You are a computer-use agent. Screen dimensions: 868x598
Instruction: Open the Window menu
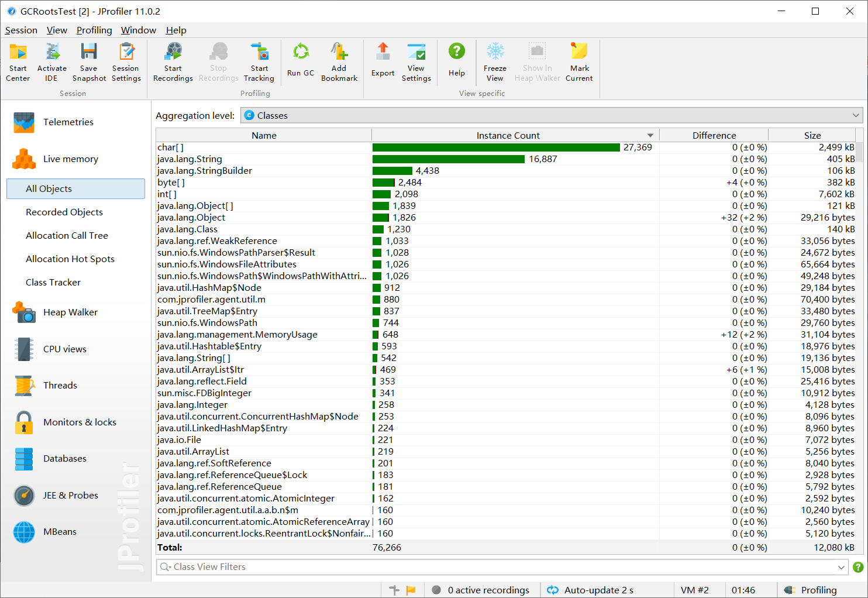(139, 30)
